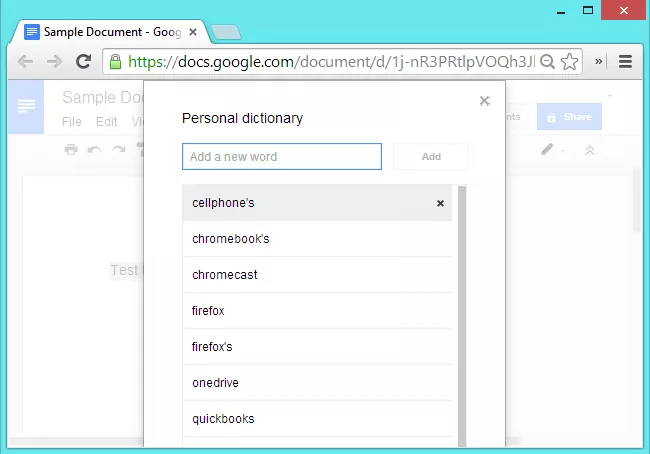Image resolution: width=650 pixels, height=454 pixels.
Task: Click the zoom magnifier icon in address bar
Action: (x=547, y=61)
